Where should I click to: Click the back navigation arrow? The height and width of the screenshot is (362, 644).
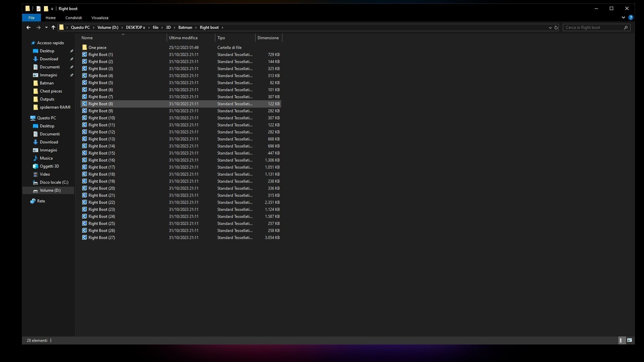[x=29, y=27]
